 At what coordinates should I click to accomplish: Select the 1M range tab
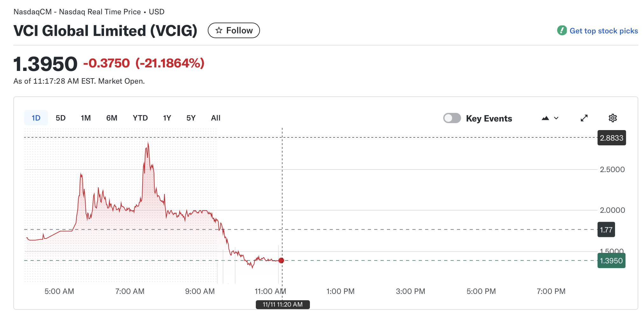[86, 118]
